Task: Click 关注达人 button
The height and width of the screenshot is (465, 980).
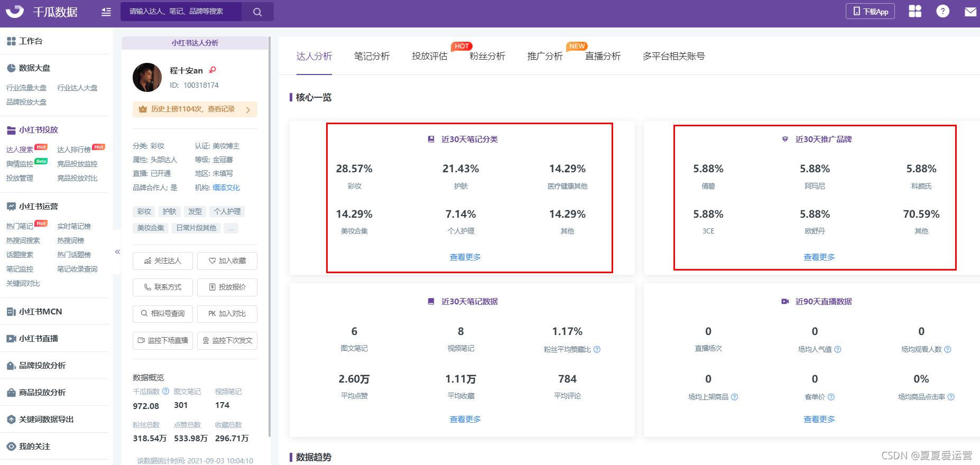Action: pos(163,261)
